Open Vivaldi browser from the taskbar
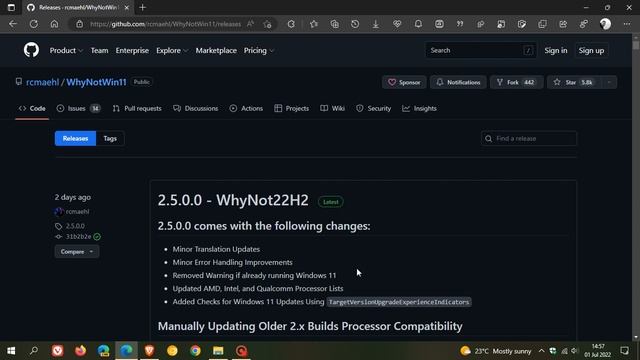 tap(58, 351)
